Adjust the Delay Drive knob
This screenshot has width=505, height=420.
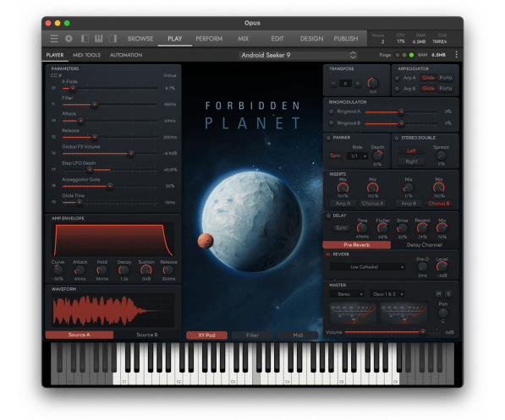tap(402, 228)
